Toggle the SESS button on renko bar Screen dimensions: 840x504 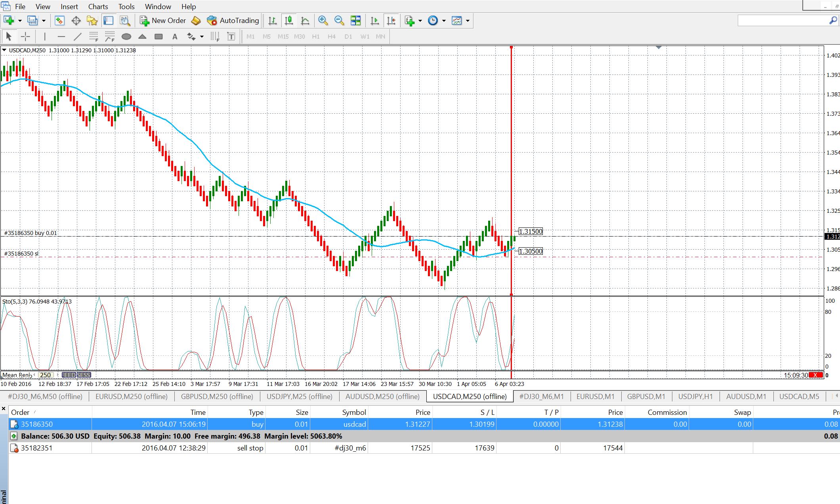[84, 375]
